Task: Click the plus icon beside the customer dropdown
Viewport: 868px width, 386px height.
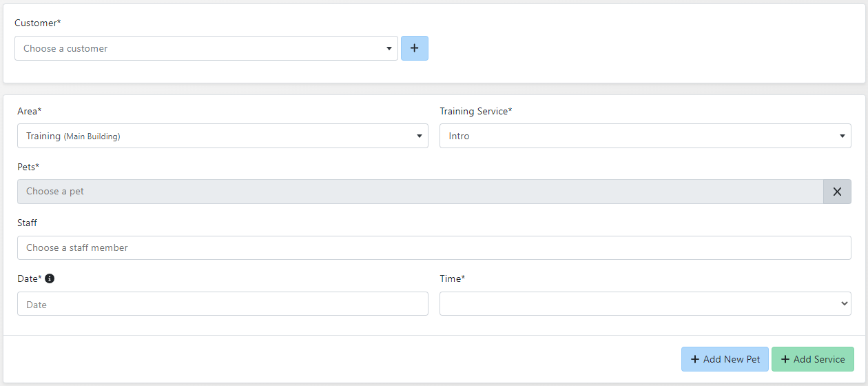Action: pyautogui.click(x=414, y=48)
